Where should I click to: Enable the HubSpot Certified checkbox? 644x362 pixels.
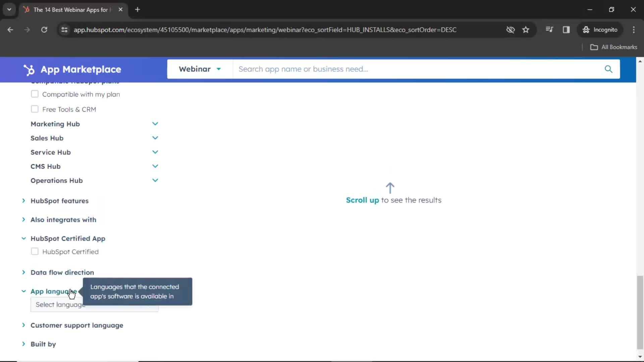[x=35, y=251]
